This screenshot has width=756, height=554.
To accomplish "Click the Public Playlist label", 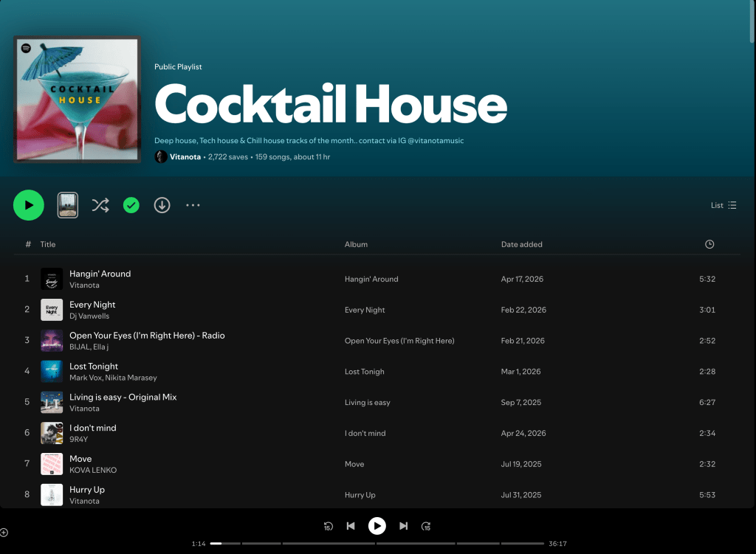I will tap(178, 67).
